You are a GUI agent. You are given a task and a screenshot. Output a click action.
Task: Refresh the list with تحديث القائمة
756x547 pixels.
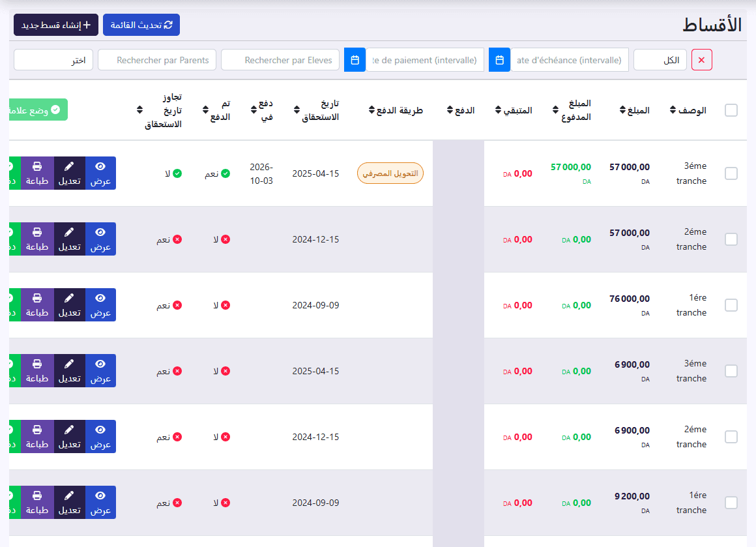[141, 25]
